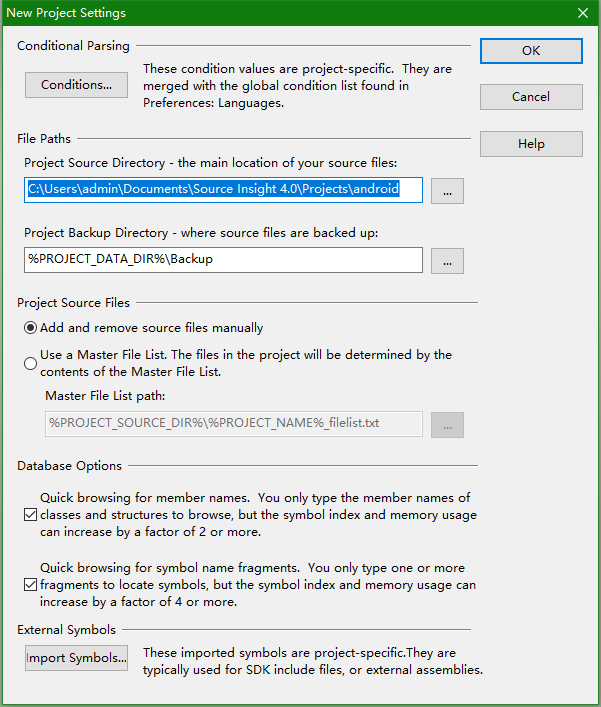601x707 pixels.
Task: Open Help for project settings
Action: 531,144
